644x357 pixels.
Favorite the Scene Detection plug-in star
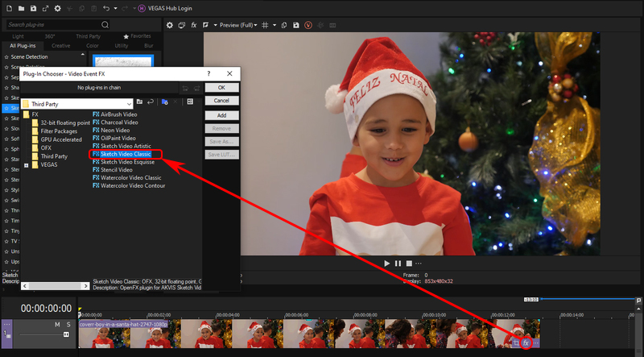pos(6,57)
